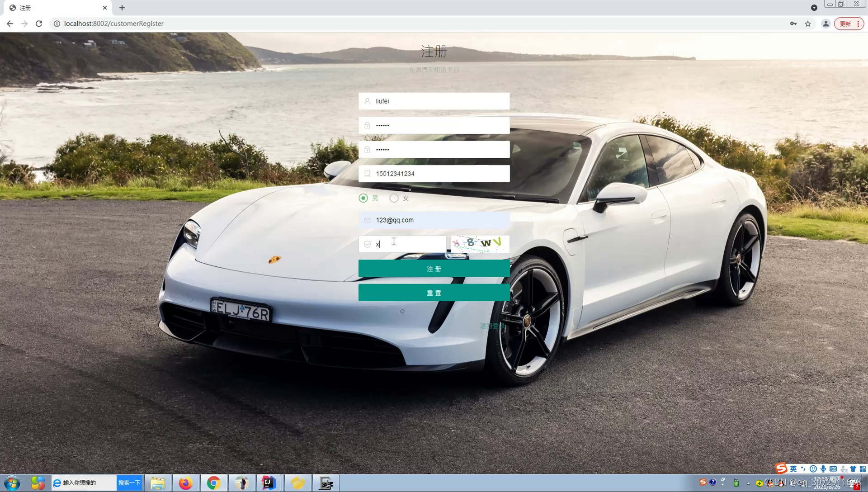Follow the 返回登录 link
The height and width of the screenshot is (492, 868).
(x=492, y=326)
